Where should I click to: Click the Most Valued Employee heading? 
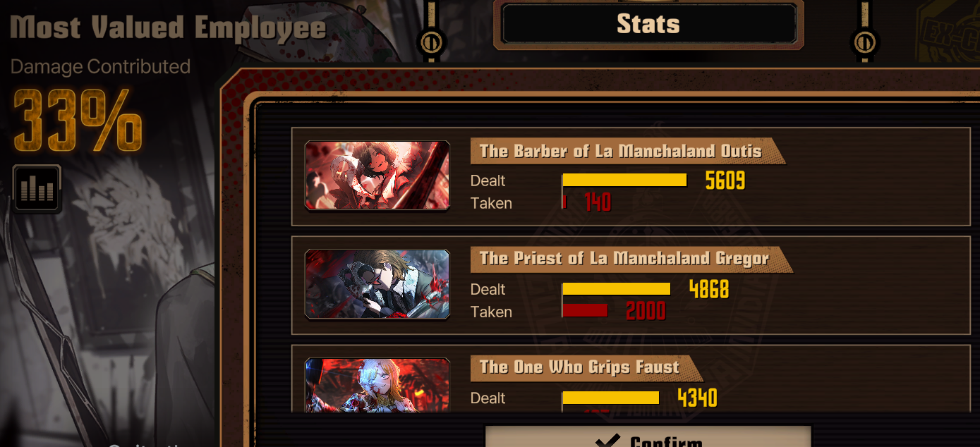(168, 28)
